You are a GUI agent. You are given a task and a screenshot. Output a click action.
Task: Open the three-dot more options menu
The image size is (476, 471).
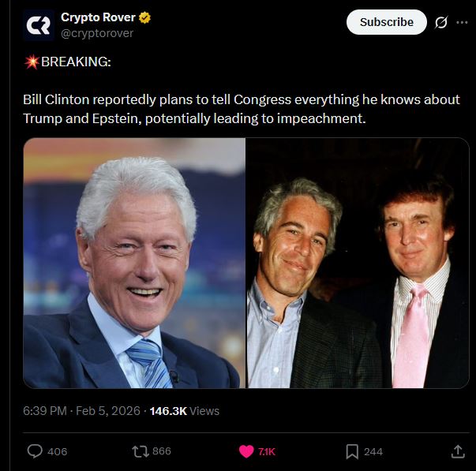coord(462,22)
